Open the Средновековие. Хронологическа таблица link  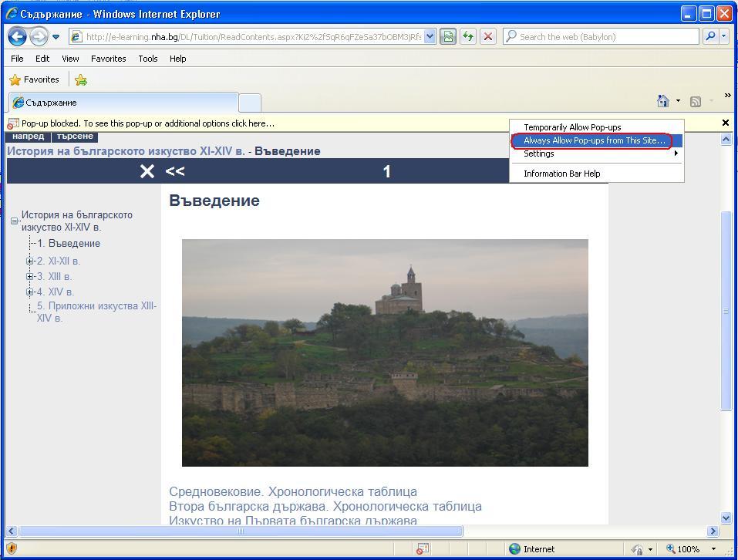coord(293,491)
